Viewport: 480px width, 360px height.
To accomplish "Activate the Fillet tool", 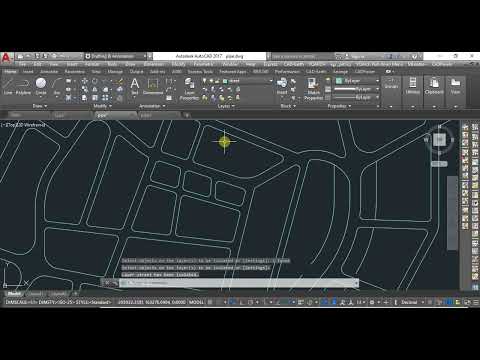I will coord(106,89).
